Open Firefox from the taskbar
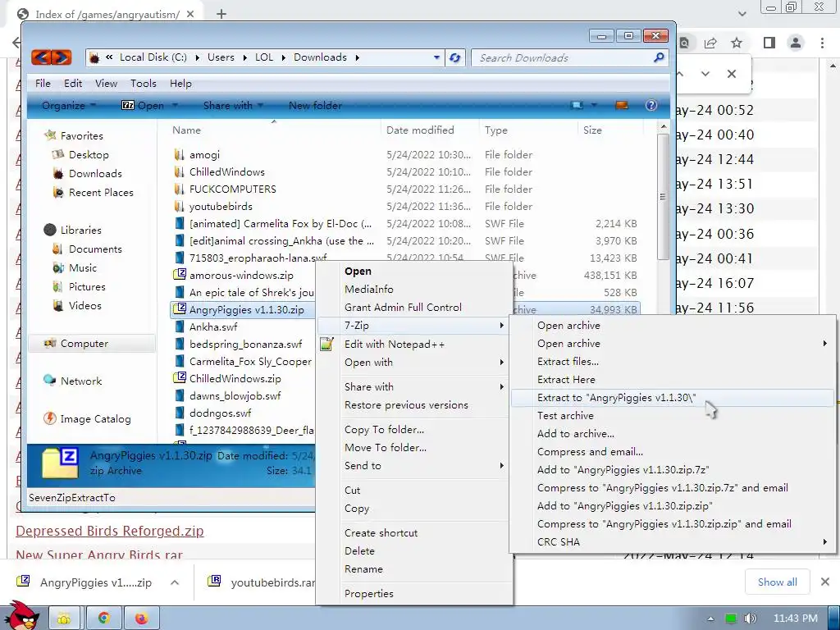Screen dimensions: 840x630 tap(141, 619)
